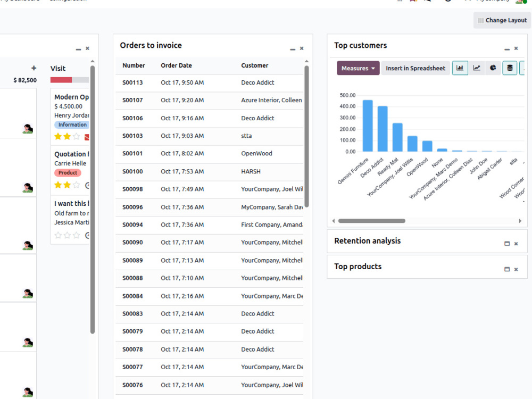This screenshot has width=532, height=399.
Task: Open order S00076
Action: tap(209, 385)
